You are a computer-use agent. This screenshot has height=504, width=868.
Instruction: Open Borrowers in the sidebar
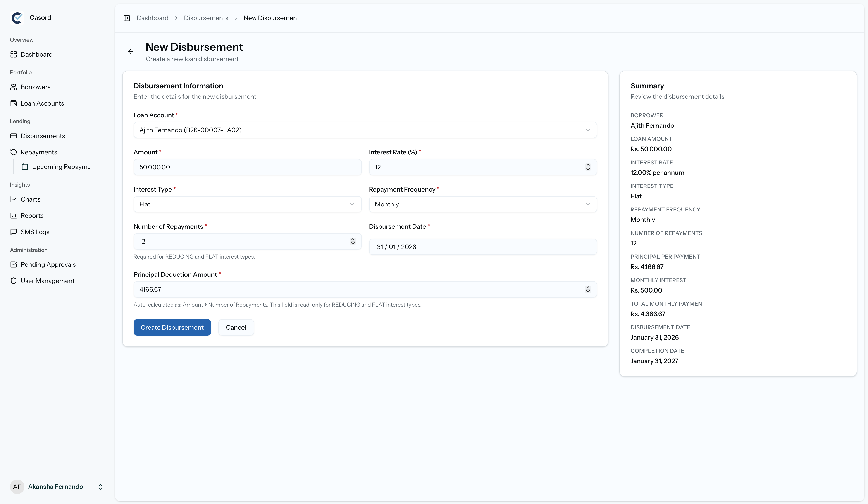(35, 87)
